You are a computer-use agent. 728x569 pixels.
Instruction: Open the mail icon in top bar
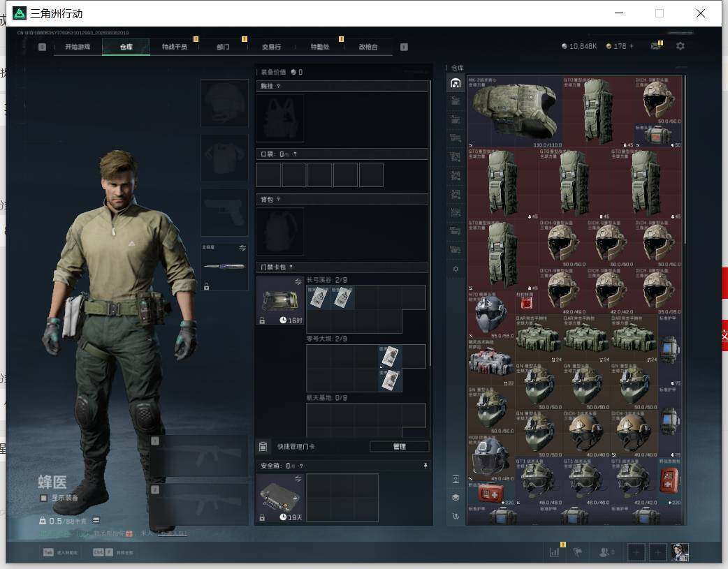[x=655, y=46]
